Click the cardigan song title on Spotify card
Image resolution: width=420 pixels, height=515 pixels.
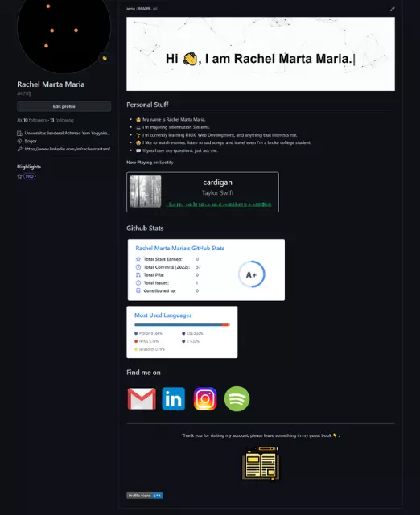[x=217, y=183]
